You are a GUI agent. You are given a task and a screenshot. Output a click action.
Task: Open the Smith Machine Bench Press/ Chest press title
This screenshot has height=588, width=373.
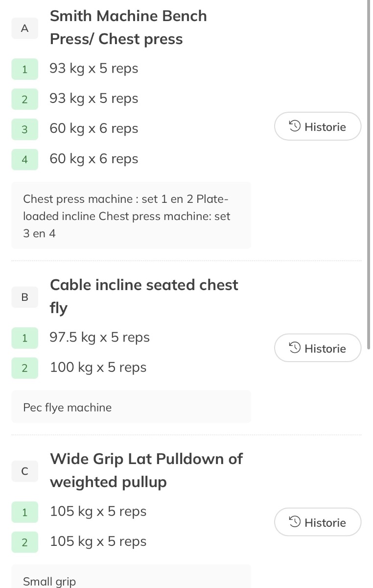[128, 27]
